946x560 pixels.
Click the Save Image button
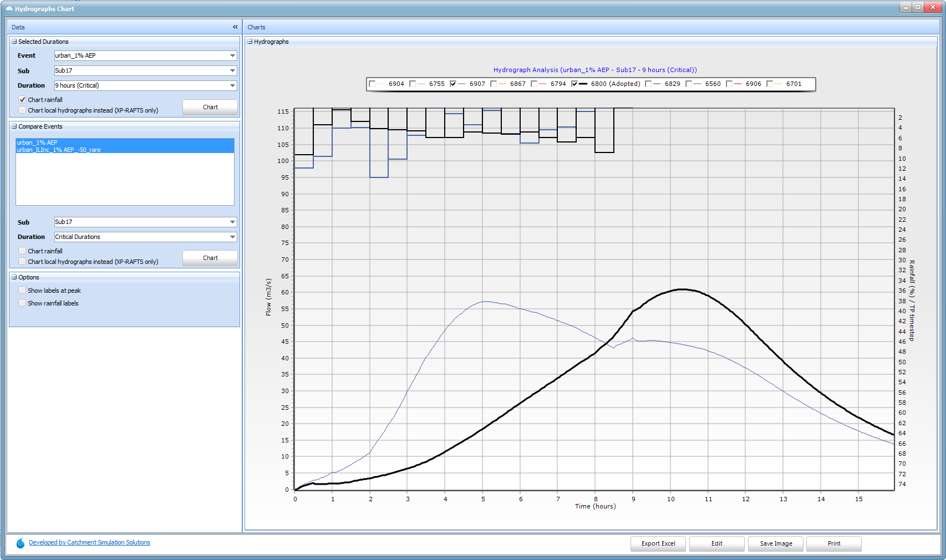pos(776,544)
